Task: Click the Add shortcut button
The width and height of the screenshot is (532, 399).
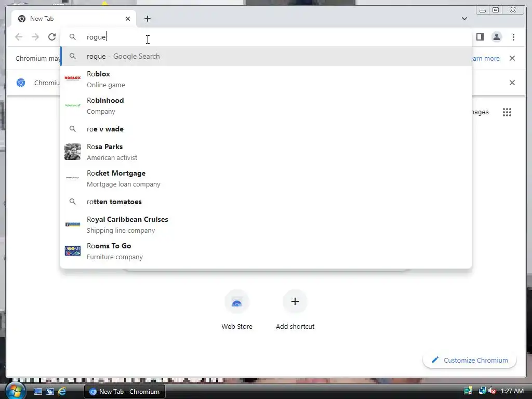Action: pyautogui.click(x=295, y=310)
